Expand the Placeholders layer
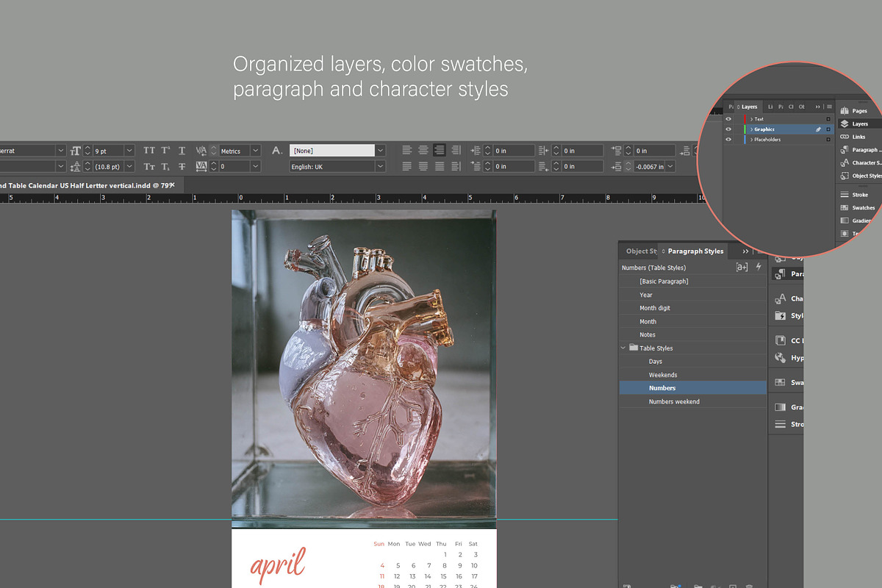The image size is (882, 588). click(x=751, y=140)
